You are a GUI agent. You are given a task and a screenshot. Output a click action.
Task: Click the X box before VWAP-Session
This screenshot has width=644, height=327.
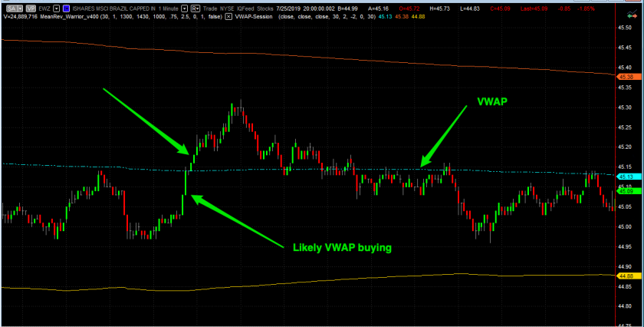(228, 17)
